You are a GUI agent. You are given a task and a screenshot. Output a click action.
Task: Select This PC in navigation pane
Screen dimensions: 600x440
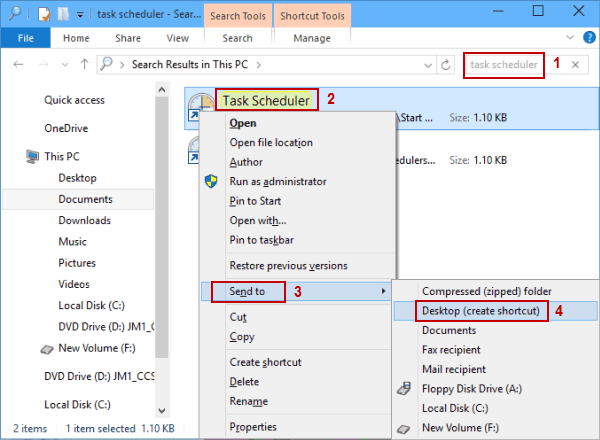(62, 156)
